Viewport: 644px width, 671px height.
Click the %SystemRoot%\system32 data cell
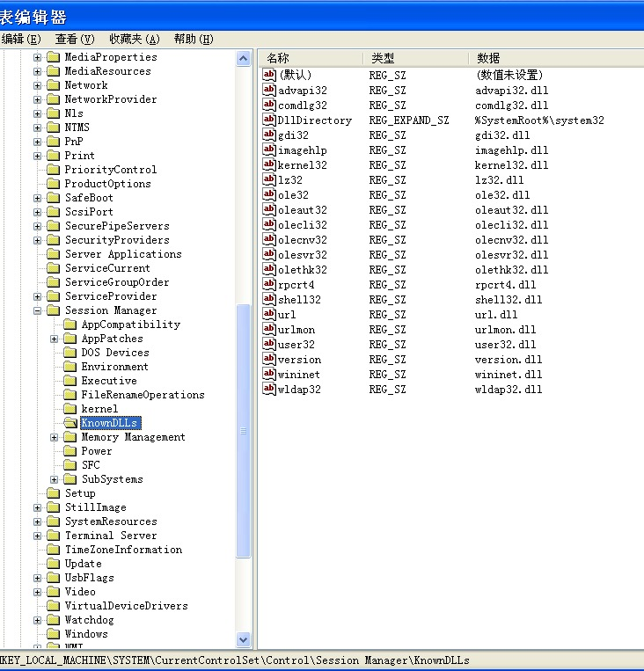click(x=539, y=120)
